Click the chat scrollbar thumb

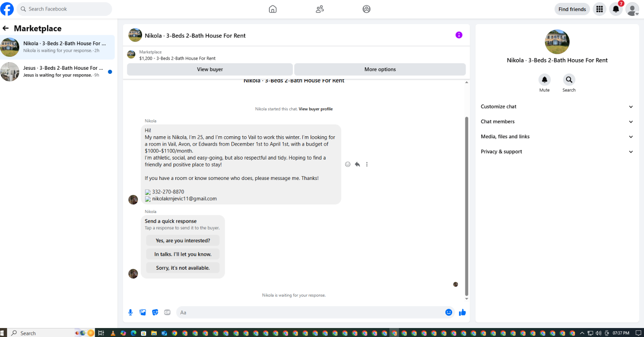[466, 206]
